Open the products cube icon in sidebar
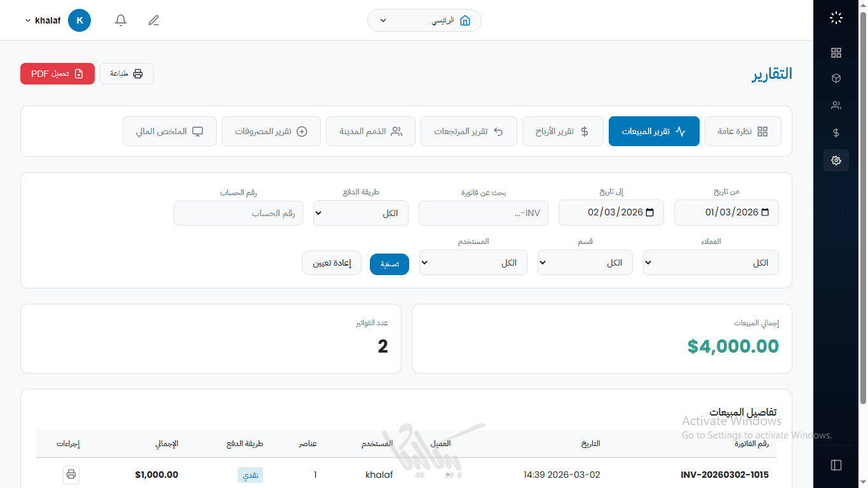Screen dimensions: 868x488 (836, 78)
